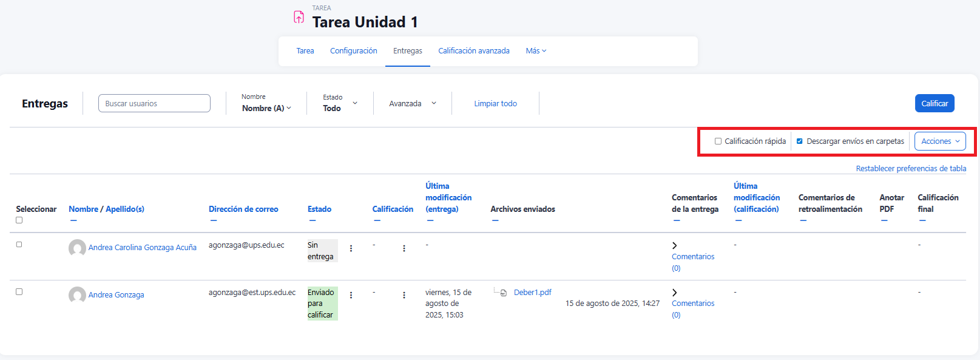Enable the Calificación rápida checkbox
The image size is (980, 360).
tap(718, 141)
